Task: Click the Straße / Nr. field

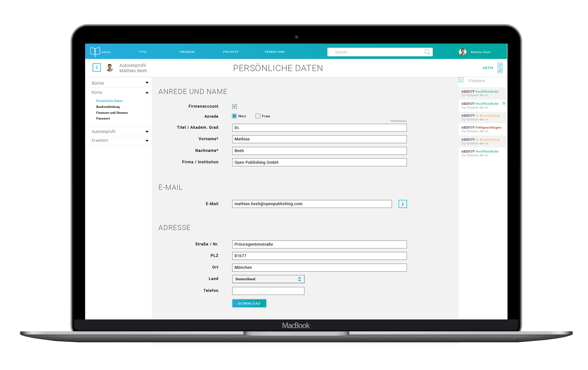Action: 319,244
